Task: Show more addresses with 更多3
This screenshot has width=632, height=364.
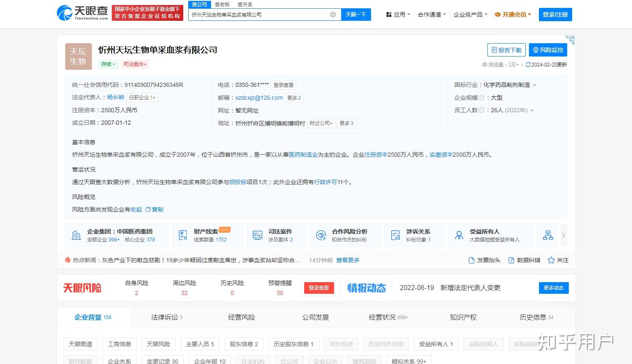Action: [346, 123]
